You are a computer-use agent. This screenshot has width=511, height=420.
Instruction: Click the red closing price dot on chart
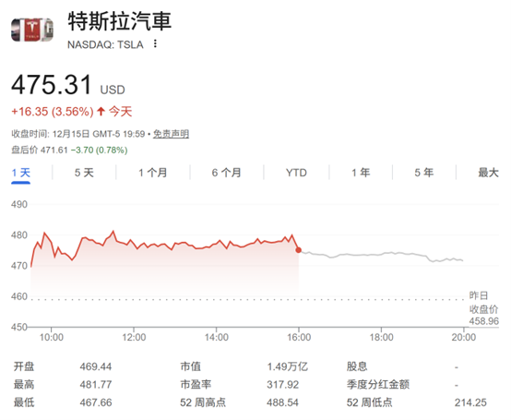click(298, 250)
